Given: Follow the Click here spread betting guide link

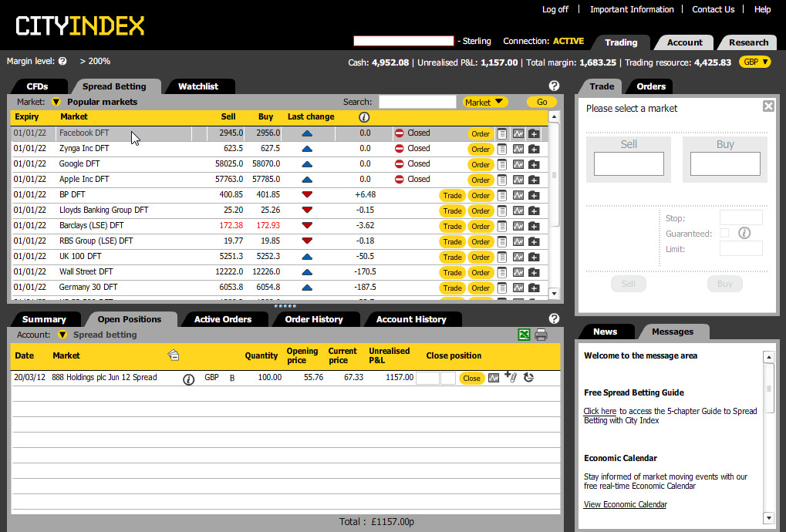Looking at the screenshot, I should coord(600,411).
